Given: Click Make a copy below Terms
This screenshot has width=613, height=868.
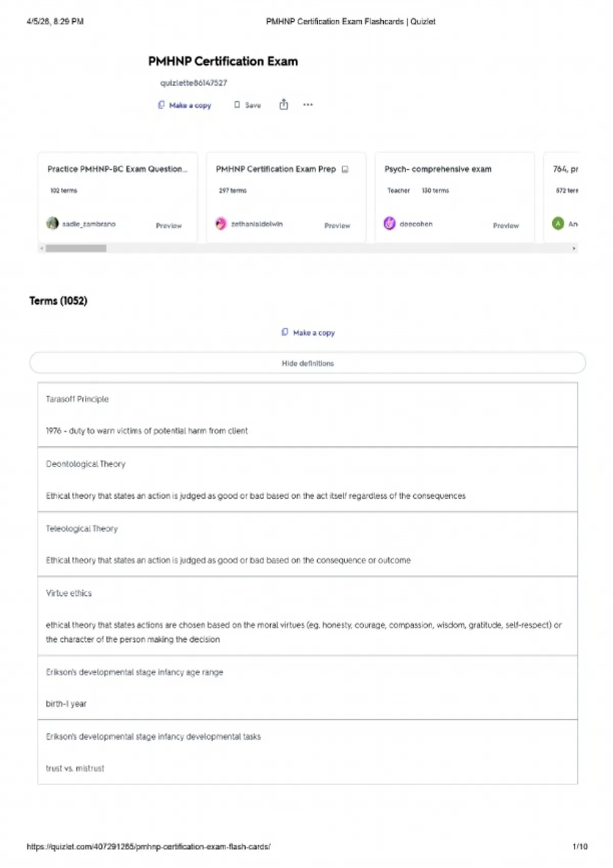Looking at the screenshot, I should (x=308, y=332).
